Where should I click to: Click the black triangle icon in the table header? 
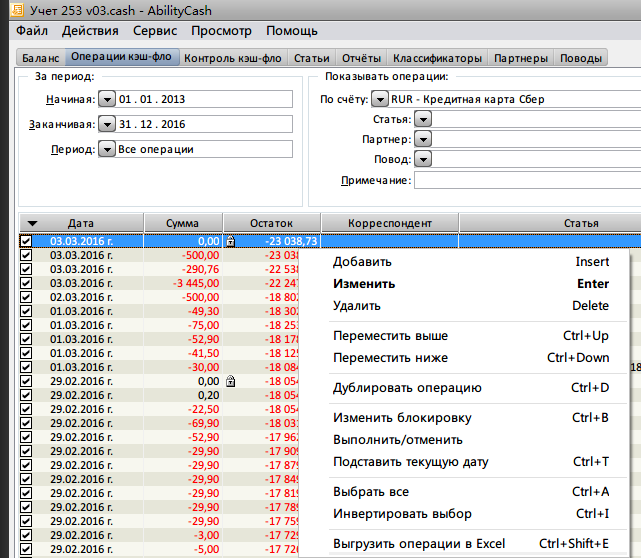tap(32, 223)
